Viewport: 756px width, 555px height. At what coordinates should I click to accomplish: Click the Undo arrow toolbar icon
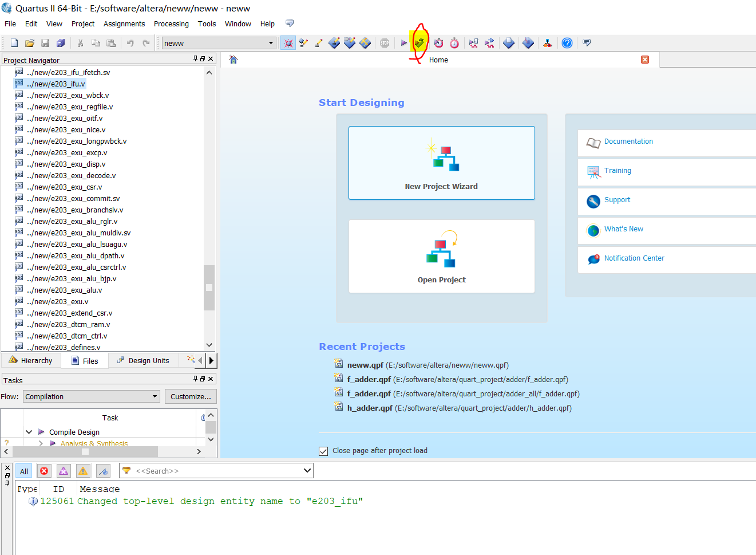(130, 43)
